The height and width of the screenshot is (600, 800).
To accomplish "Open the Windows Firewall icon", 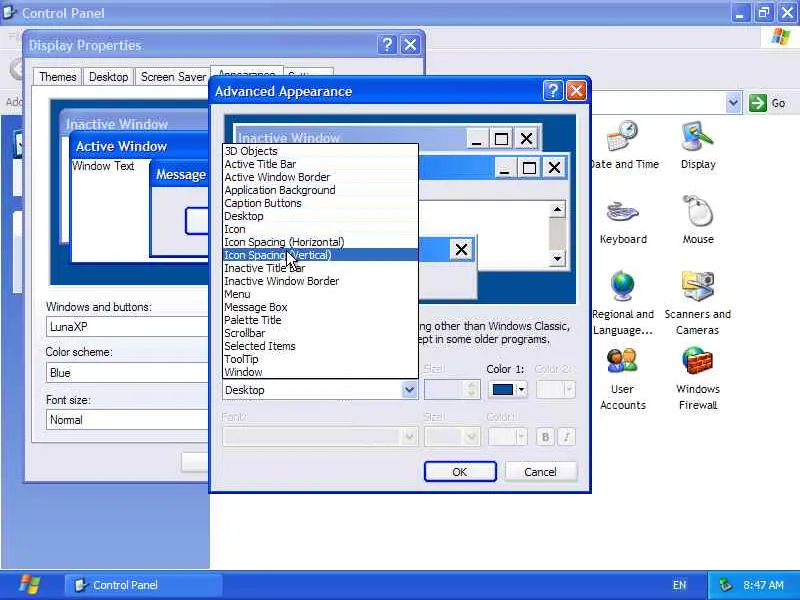I will [697, 379].
